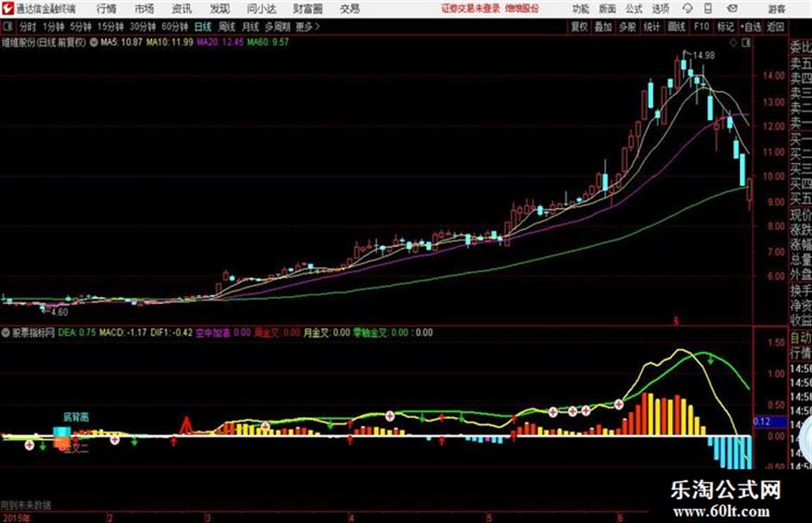Open the 发现 menu
Viewport: 812px width, 523px height.
(220, 9)
